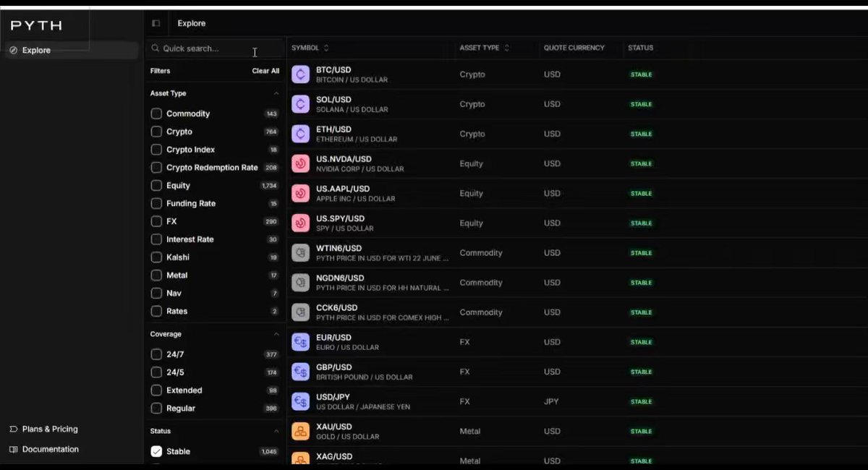The image size is (868, 470).
Task: Enable the 24/7 coverage checkbox
Action: coord(156,354)
